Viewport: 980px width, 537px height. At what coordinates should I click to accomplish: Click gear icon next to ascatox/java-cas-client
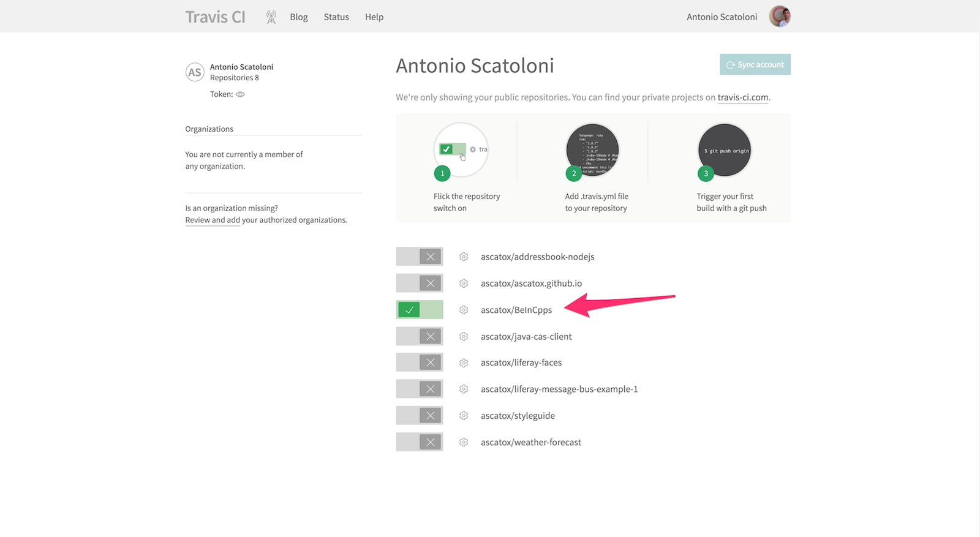coord(464,336)
